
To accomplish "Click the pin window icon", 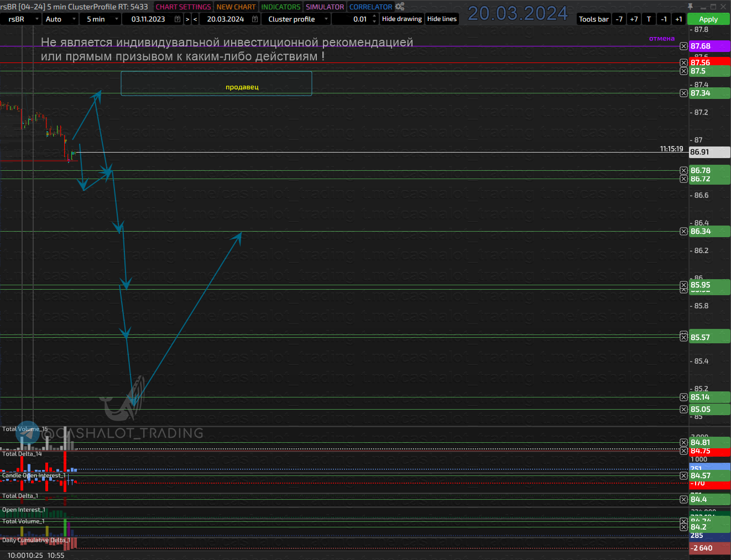I will [x=690, y=7].
